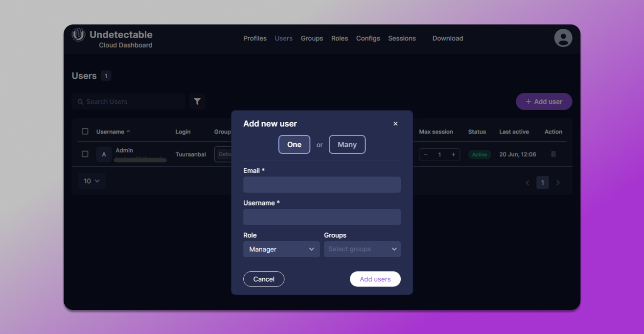Open the user avatar menu top right
The image size is (644, 334).
coord(563,38)
